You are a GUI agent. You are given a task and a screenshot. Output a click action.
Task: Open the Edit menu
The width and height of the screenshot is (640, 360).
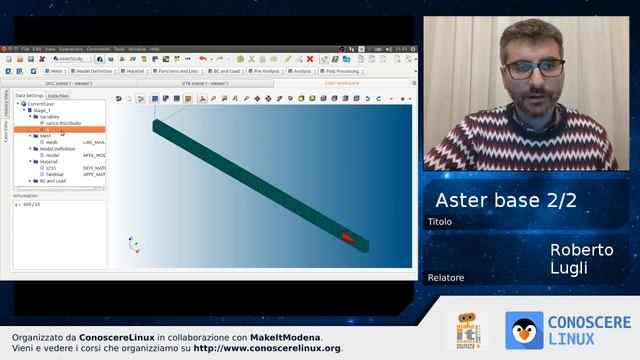click(37, 49)
